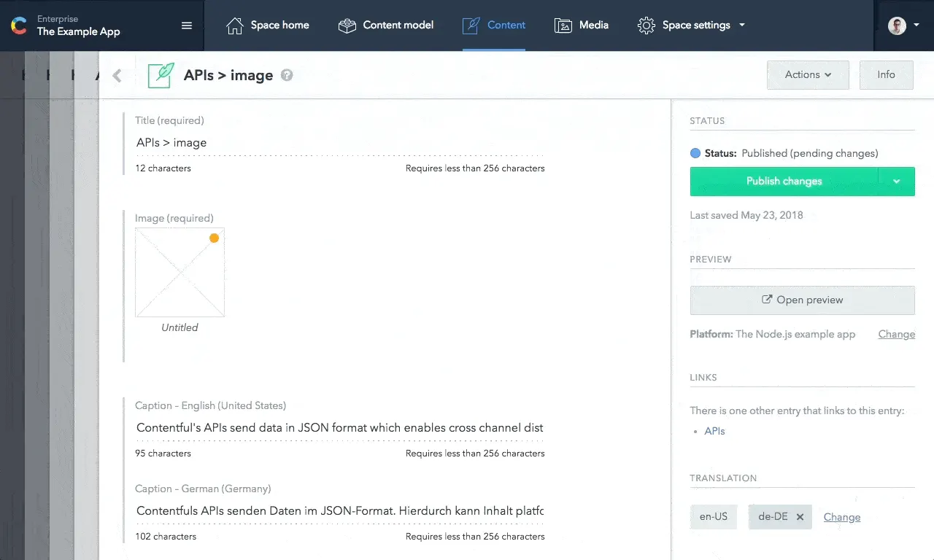The image size is (934, 560).
Task: Click the Untitled image thumbnail
Action: click(x=180, y=273)
